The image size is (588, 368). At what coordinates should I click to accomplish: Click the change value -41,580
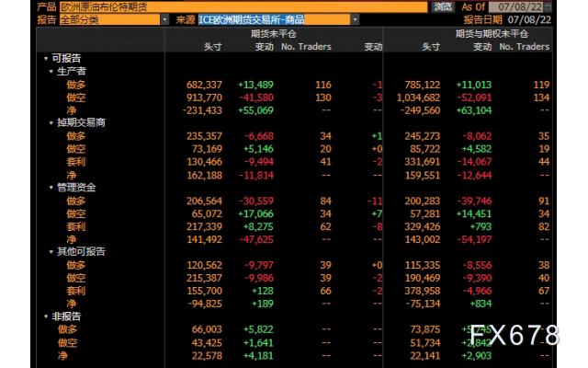pyautogui.click(x=256, y=98)
